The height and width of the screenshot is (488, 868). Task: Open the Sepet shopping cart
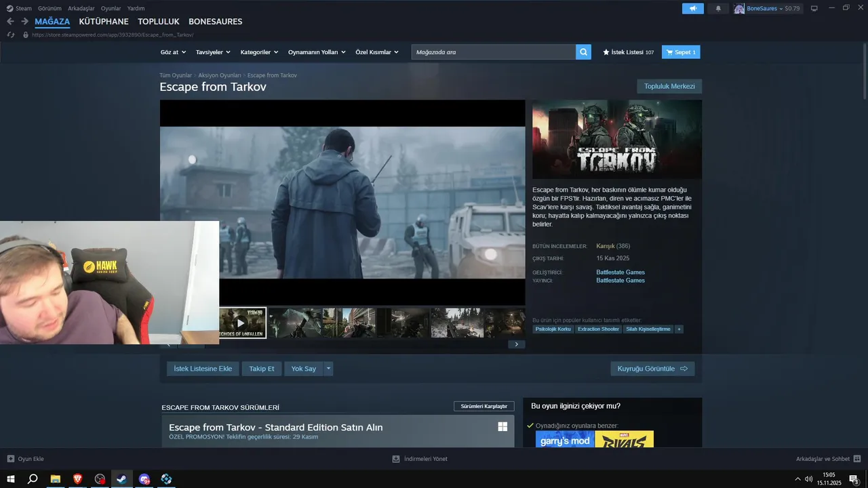coord(681,52)
